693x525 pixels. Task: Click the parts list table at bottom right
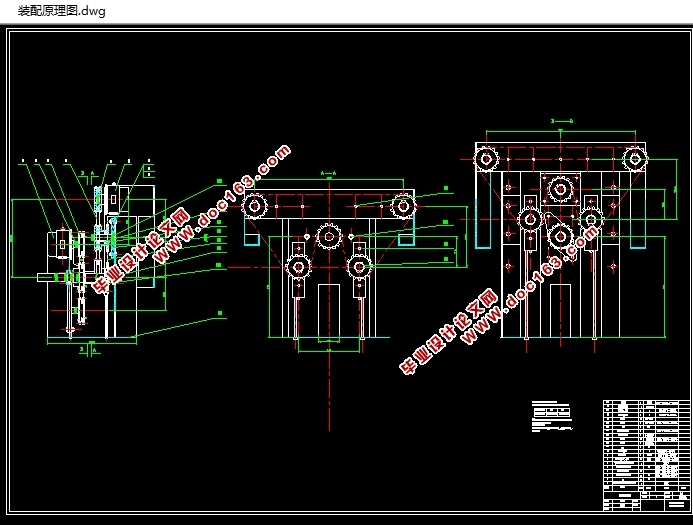646,440
